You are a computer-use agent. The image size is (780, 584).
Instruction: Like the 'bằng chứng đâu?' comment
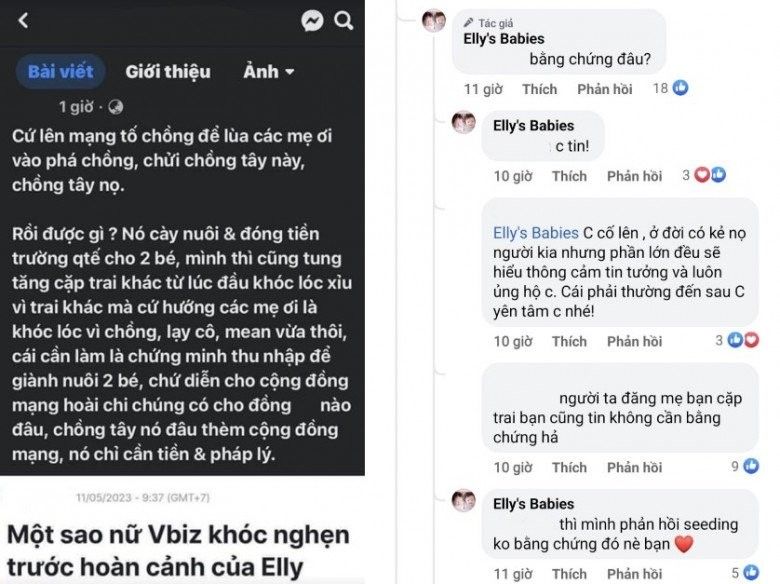[x=539, y=89]
